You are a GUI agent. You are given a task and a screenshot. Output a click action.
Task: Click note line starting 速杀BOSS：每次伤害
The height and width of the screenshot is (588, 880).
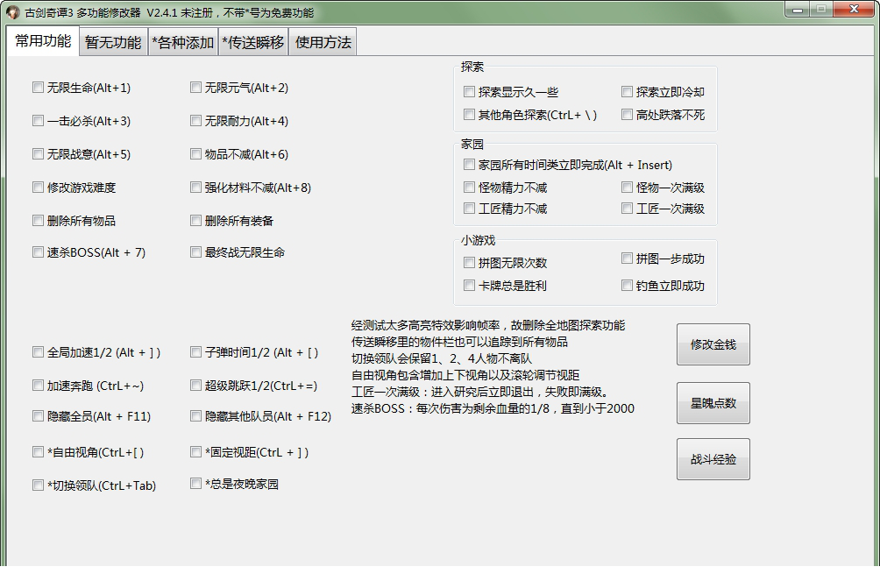point(493,408)
